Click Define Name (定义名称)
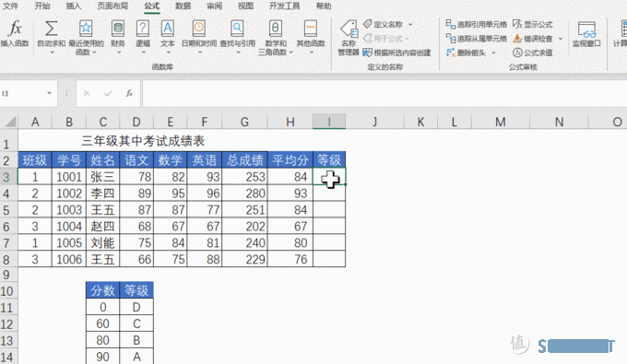The width and height of the screenshot is (627, 364). click(x=383, y=24)
